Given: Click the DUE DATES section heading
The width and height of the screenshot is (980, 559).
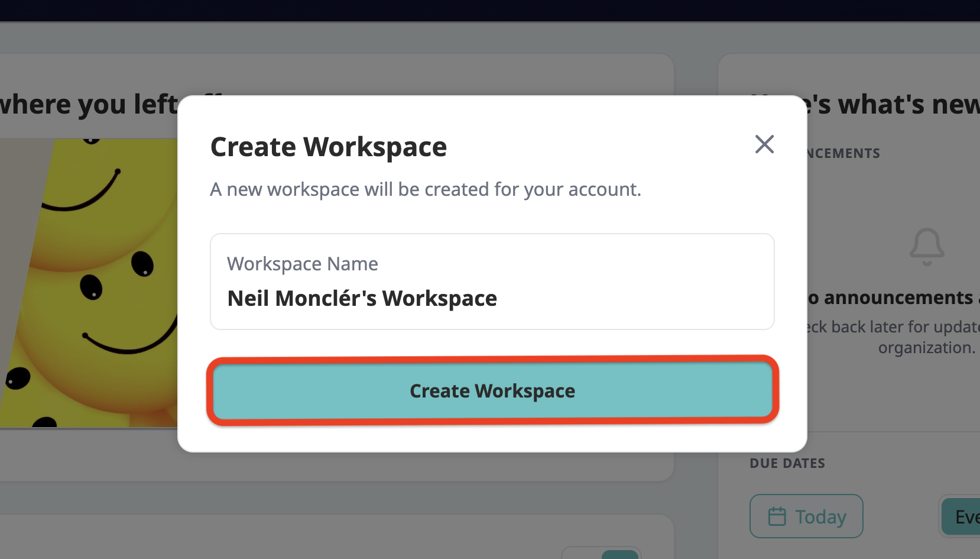Looking at the screenshot, I should coord(787,463).
